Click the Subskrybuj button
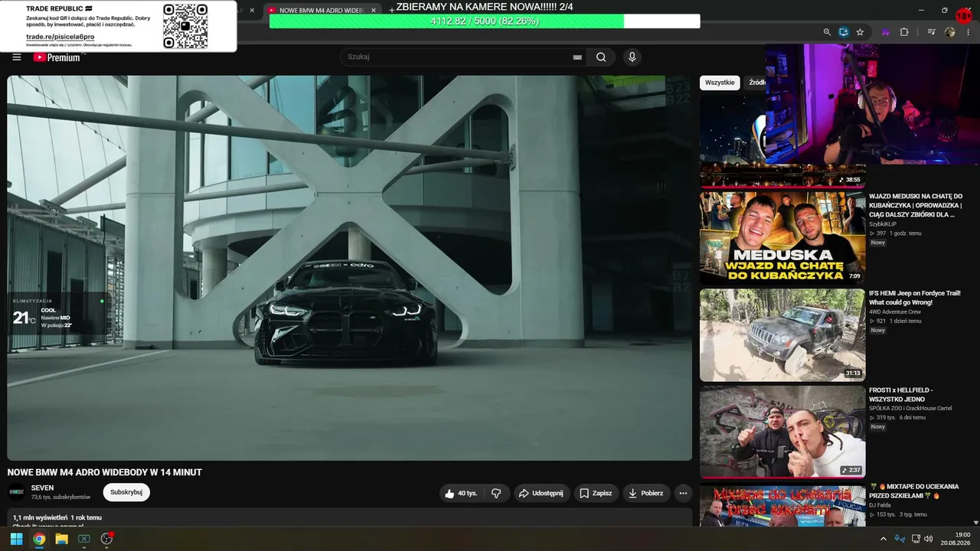980x551 pixels. coord(126,492)
